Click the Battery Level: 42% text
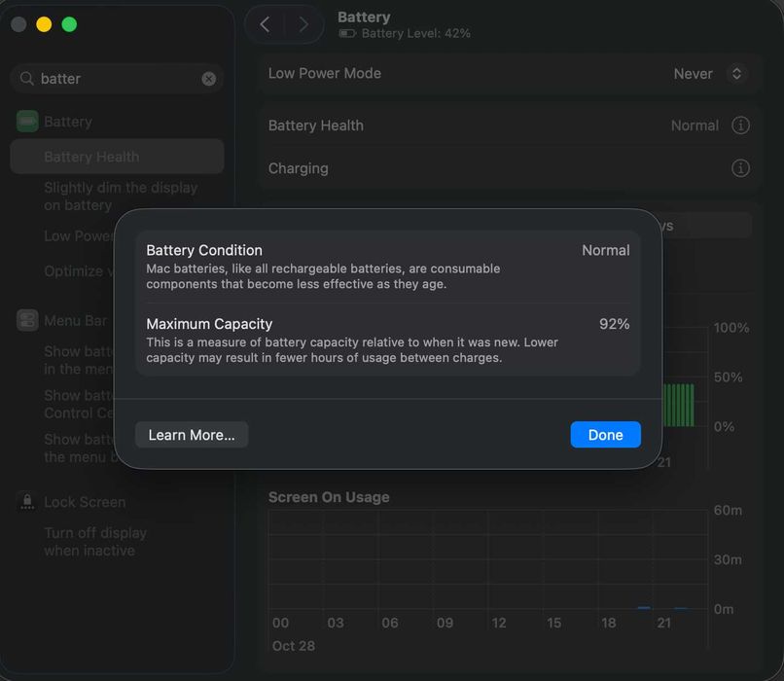Viewport: 784px width, 681px height. (x=416, y=33)
